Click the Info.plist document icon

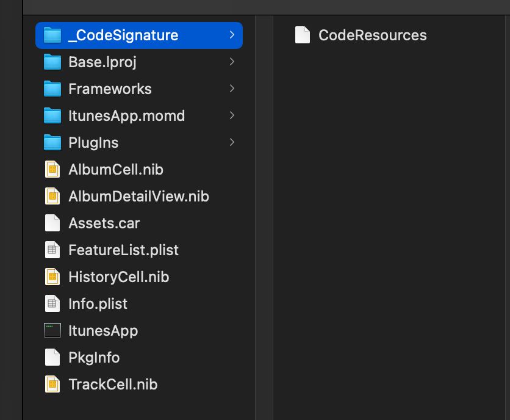[52, 304]
